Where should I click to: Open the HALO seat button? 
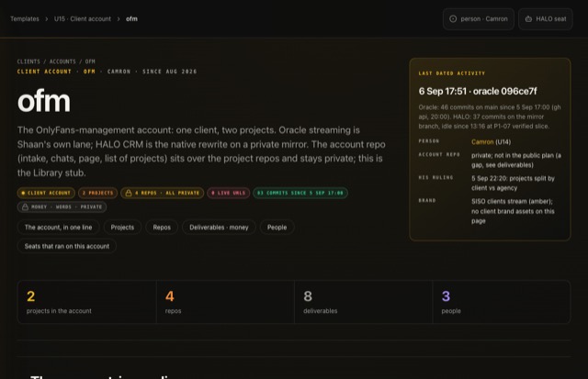546,18
